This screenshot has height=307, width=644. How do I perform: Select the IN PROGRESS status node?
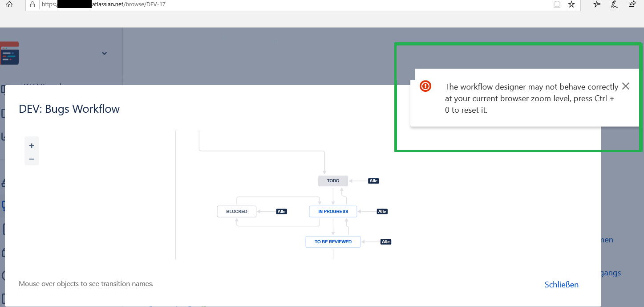333,211
